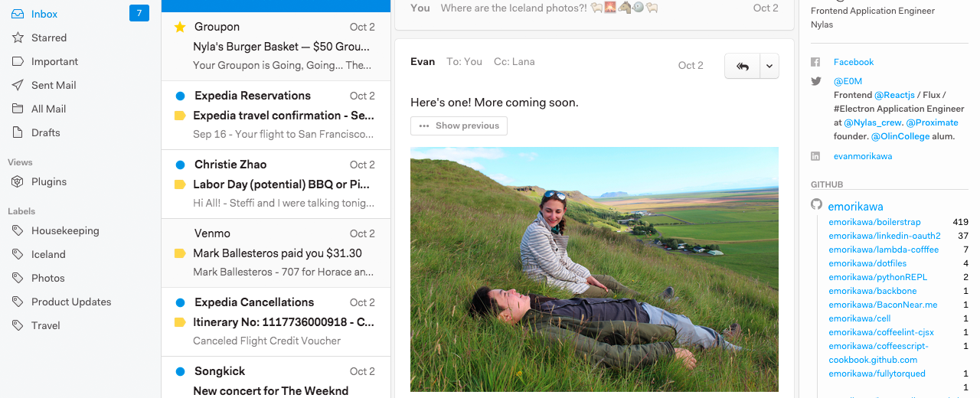The image size is (980, 398).
Task: Click the Plugins cube icon
Action: (18, 181)
